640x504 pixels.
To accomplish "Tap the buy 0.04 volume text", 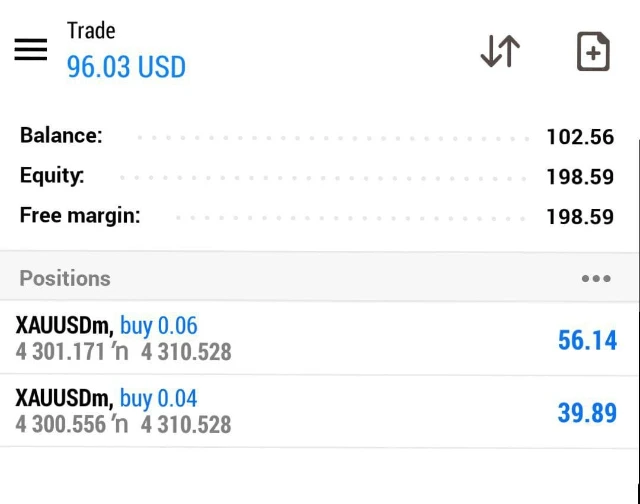I will click(x=159, y=398).
